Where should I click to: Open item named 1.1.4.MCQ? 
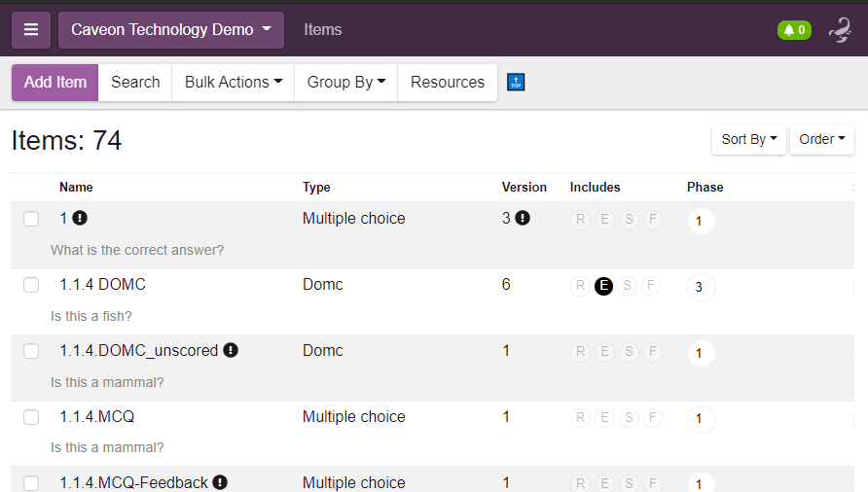point(97,417)
